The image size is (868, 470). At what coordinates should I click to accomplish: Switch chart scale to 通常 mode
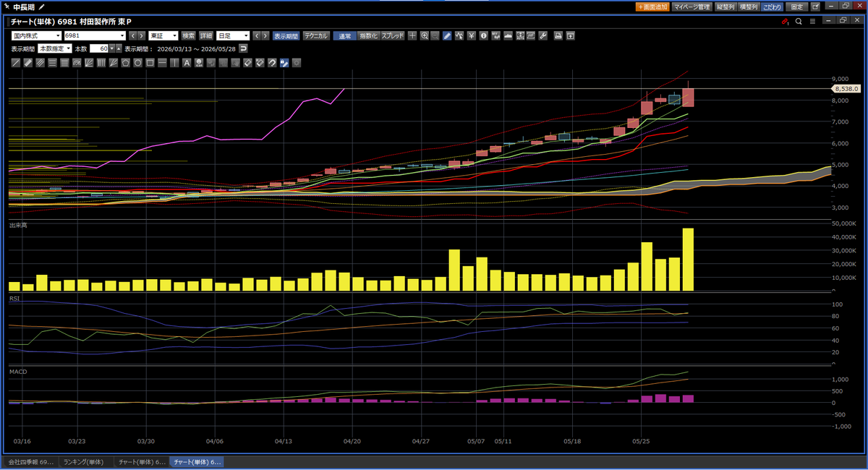[x=344, y=35]
